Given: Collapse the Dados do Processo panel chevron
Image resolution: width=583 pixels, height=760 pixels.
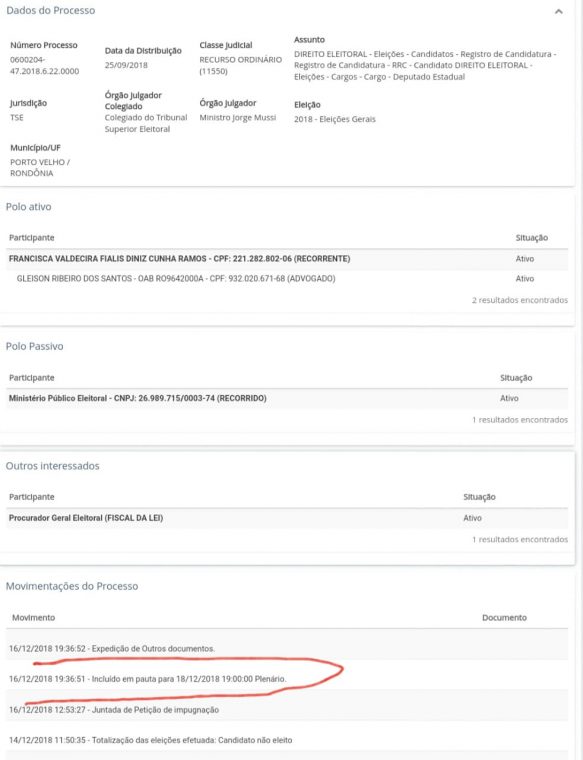Looking at the screenshot, I should [x=558, y=12].
